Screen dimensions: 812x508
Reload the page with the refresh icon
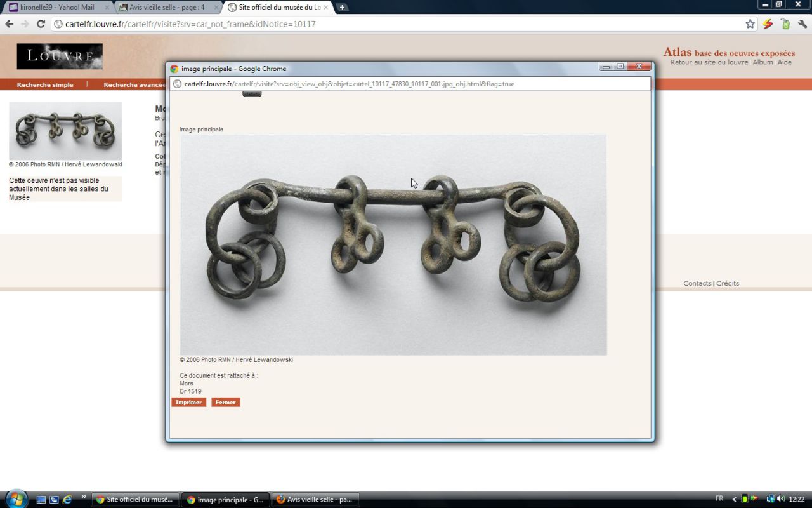click(41, 24)
